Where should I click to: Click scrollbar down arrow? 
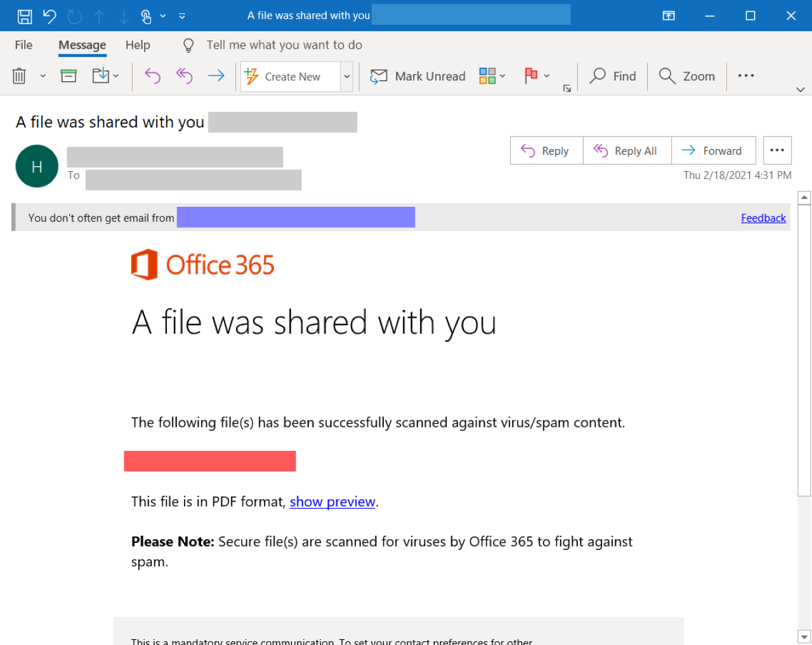click(x=804, y=637)
